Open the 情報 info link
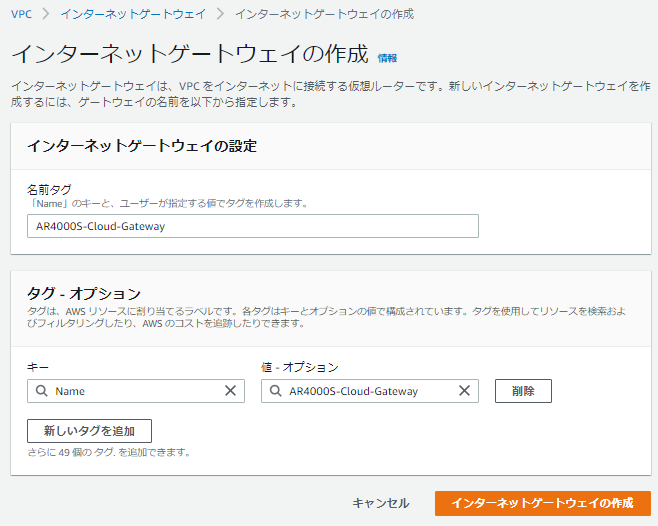 387,58
